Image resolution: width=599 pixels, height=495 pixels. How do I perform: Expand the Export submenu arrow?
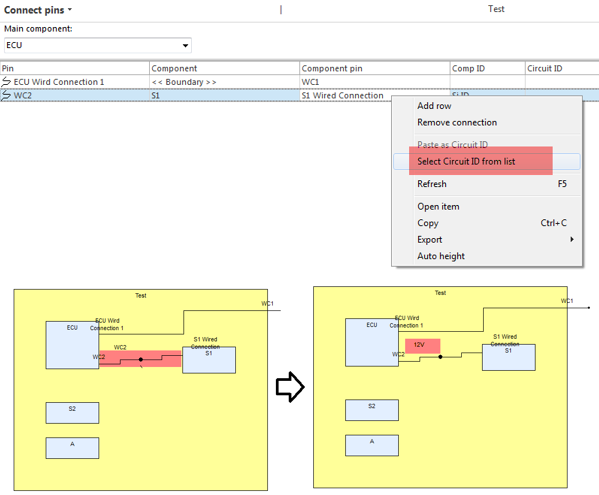572,239
